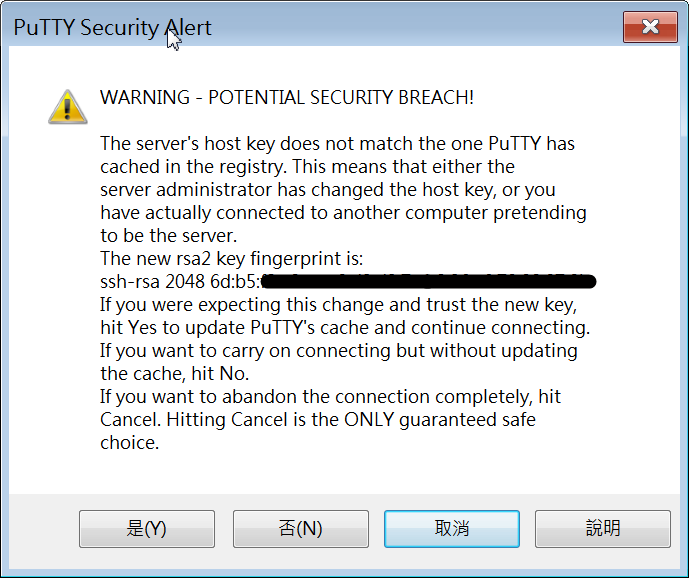Click the sentence 'the cache, hit No.'

[174, 374]
